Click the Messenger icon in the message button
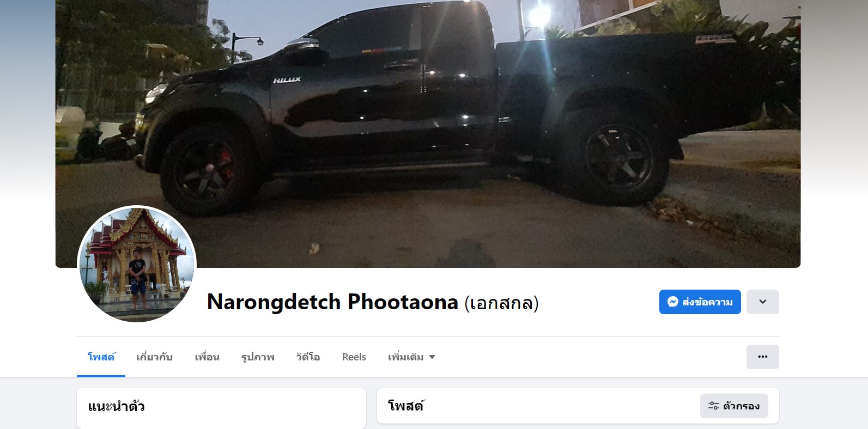 pos(673,302)
